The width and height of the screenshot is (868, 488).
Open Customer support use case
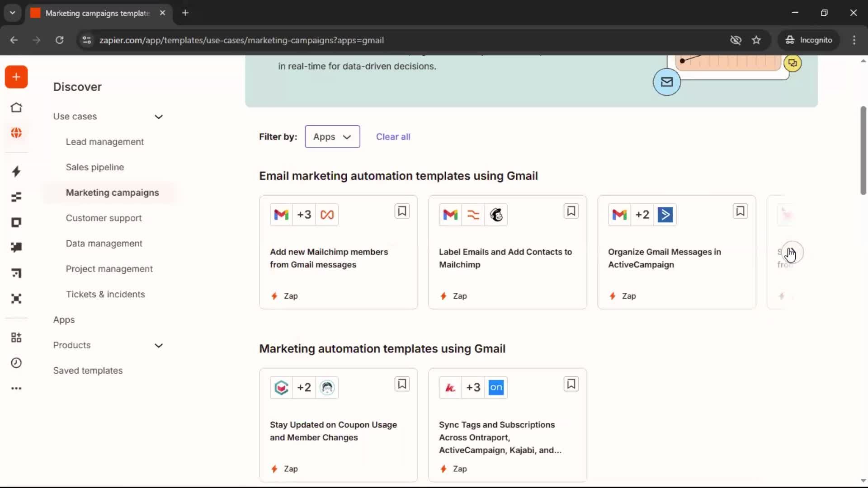pyautogui.click(x=104, y=218)
